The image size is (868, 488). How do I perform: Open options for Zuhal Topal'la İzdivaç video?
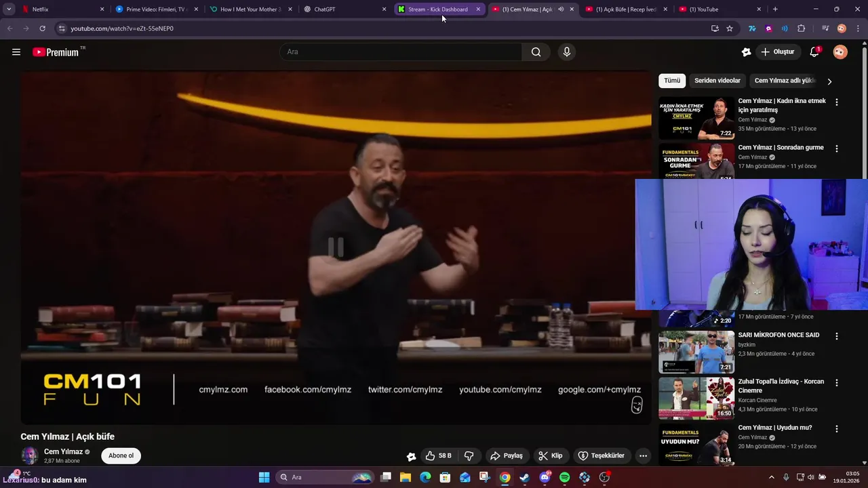(836, 382)
